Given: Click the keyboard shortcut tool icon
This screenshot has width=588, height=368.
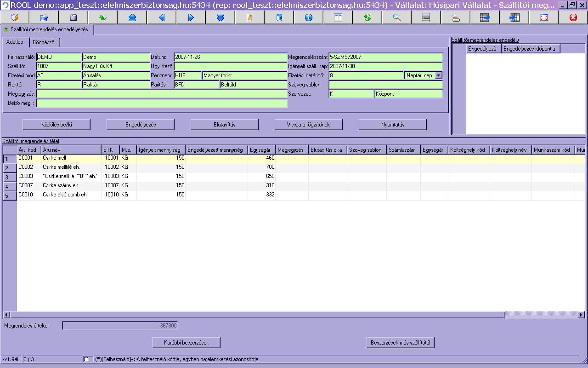Looking at the screenshot, I should tap(456, 17).
